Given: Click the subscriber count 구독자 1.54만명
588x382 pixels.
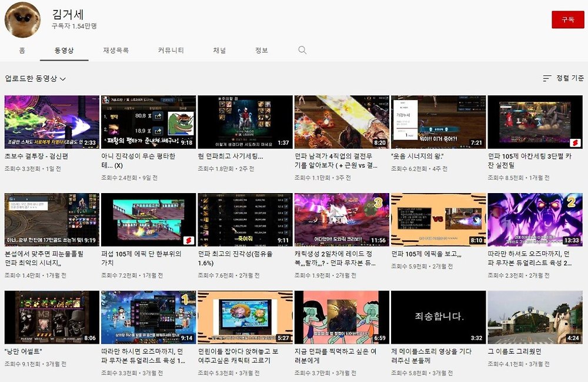Looking at the screenshot, I should (74, 26).
